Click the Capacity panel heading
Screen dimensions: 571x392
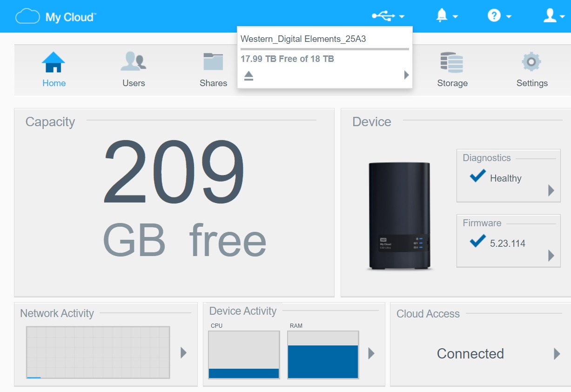tap(50, 122)
